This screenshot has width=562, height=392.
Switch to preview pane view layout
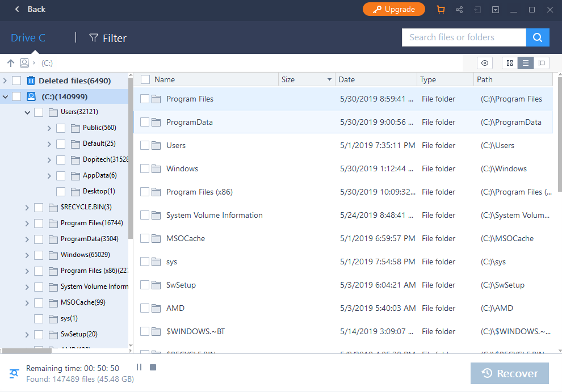point(542,63)
